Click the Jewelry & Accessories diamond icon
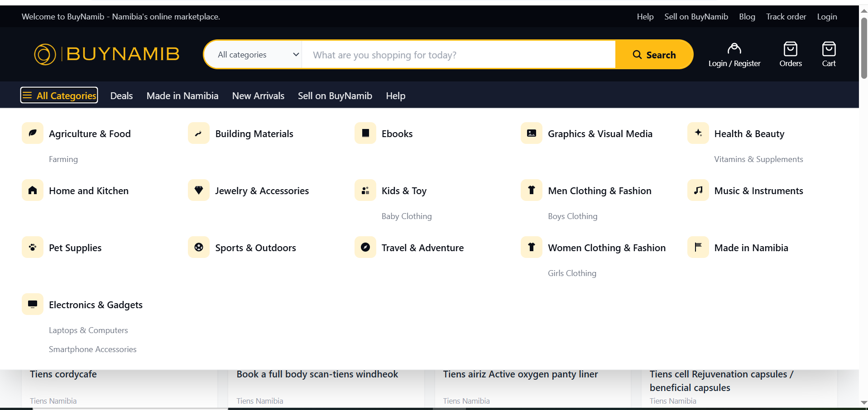This screenshot has height=410, width=868. 199,190
